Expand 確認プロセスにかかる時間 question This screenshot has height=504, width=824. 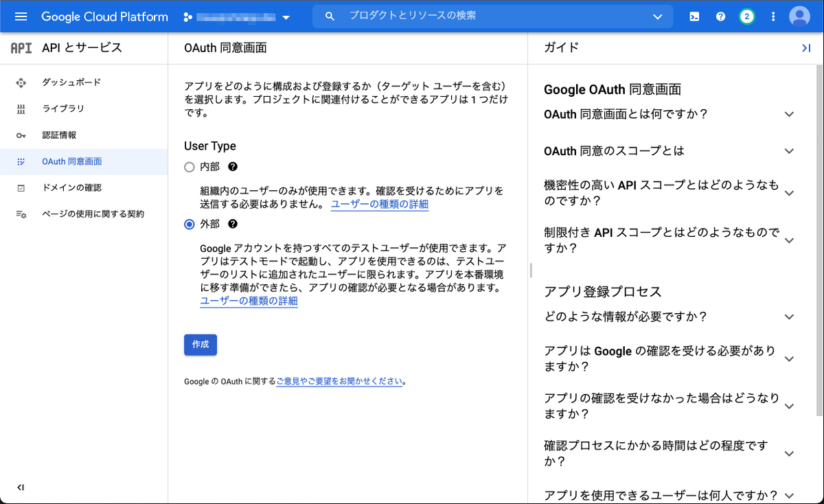789,454
